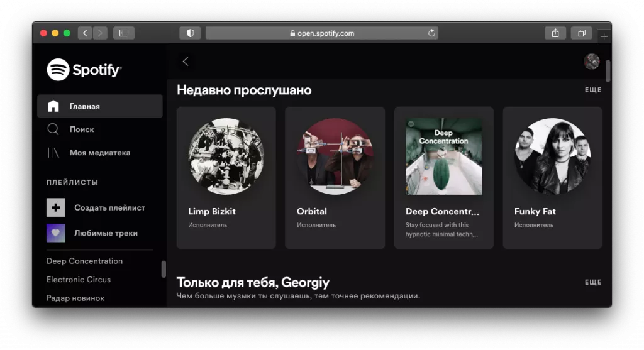Open the Радар новинок playlist
The width and height of the screenshot is (644, 350).
click(x=75, y=298)
